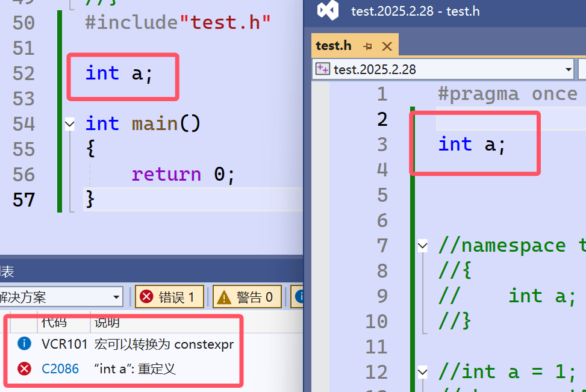Image resolution: width=586 pixels, height=392 pixels.
Task: Click the red error icon for C2086
Action: pos(24,369)
